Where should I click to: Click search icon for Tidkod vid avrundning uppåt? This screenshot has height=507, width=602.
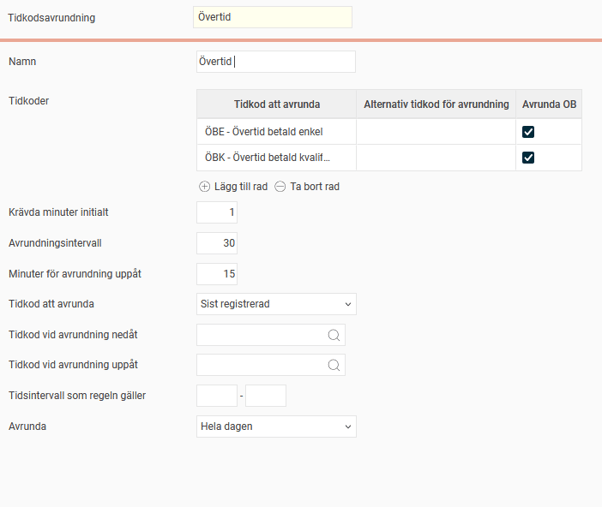click(x=334, y=366)
